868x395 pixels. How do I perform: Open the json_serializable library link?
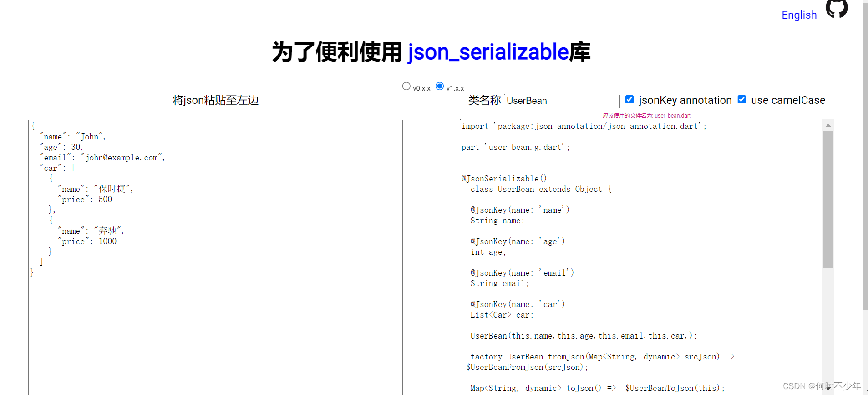[488, 52]
